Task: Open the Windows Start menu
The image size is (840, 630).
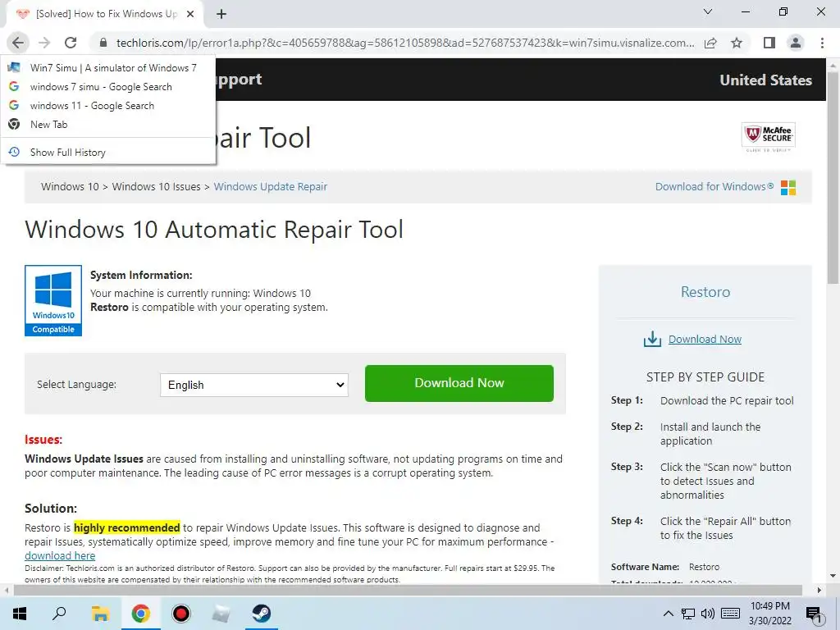Action: (20, 614)
